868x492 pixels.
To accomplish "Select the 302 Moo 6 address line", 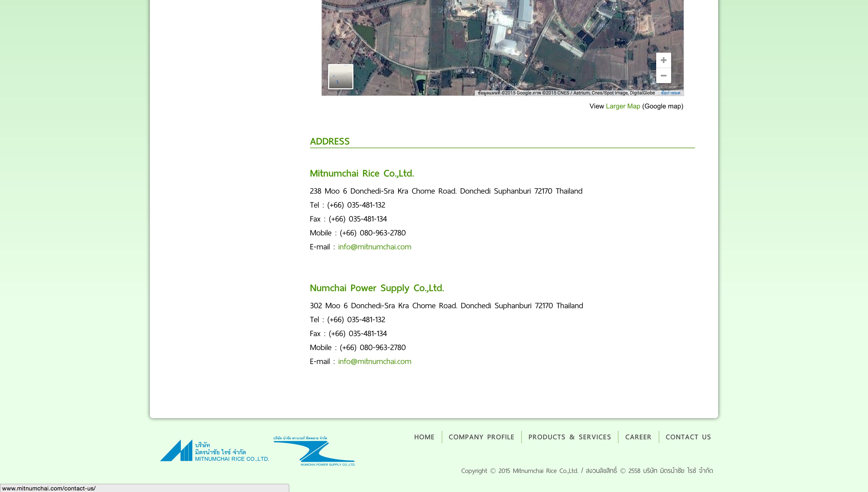I will [446, 305].
